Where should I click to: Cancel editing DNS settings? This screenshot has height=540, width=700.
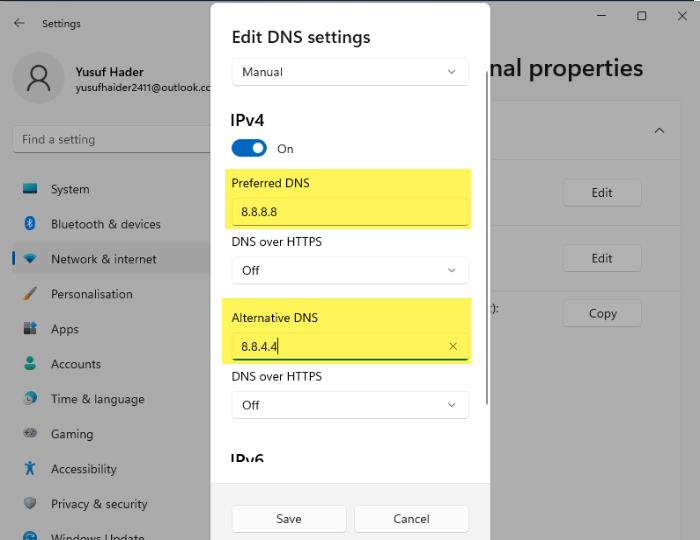pyautogui.click(x=411, y=519)
